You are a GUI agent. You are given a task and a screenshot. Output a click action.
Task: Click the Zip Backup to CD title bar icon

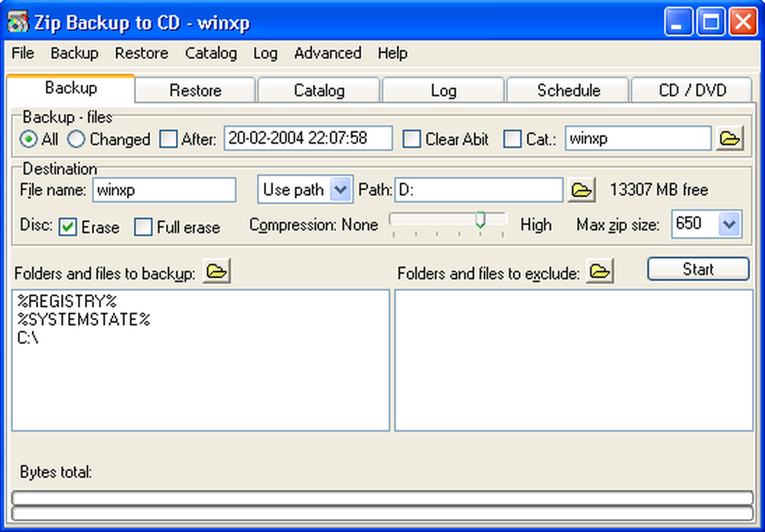(x=18, y=22)
